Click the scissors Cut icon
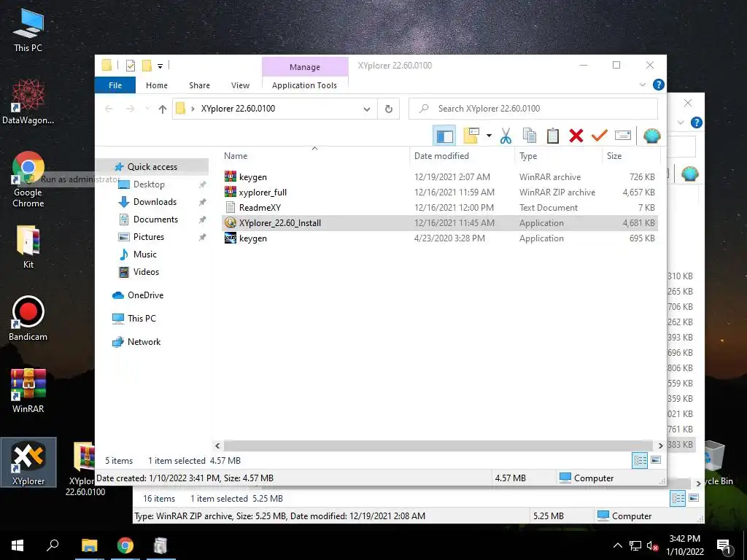The image size is (747, 560). [x=506, y=136]
